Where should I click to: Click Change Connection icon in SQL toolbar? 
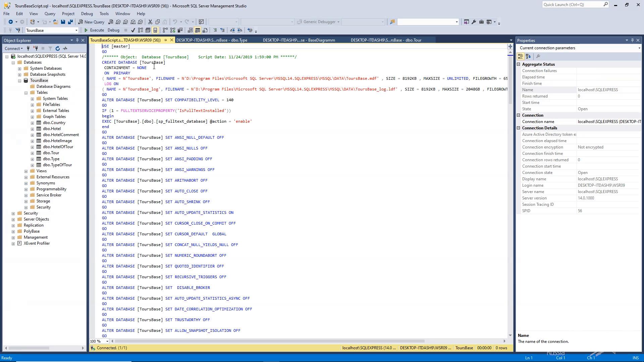(x=18, y=30)
